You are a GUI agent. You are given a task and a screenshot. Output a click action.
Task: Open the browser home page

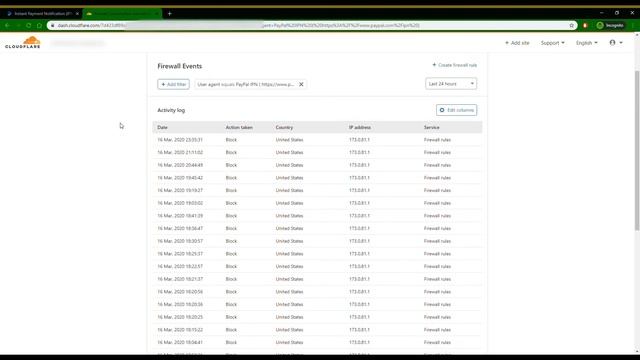click(x=39, y=25)
